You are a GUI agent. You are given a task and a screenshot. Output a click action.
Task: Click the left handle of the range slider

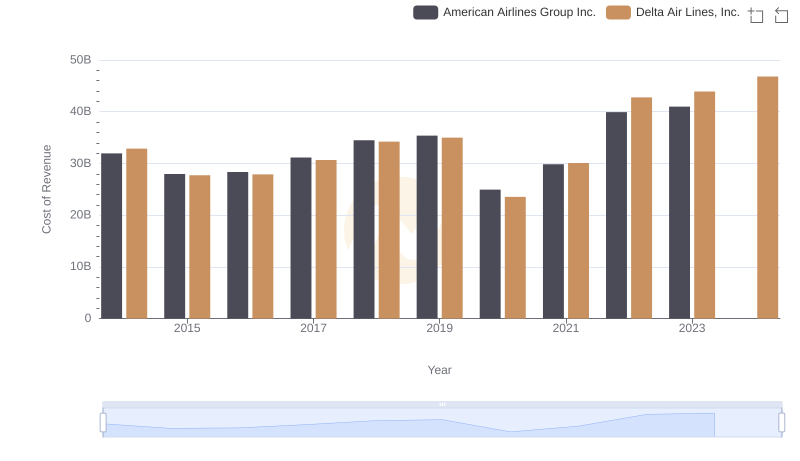click(x=103, y=423)
